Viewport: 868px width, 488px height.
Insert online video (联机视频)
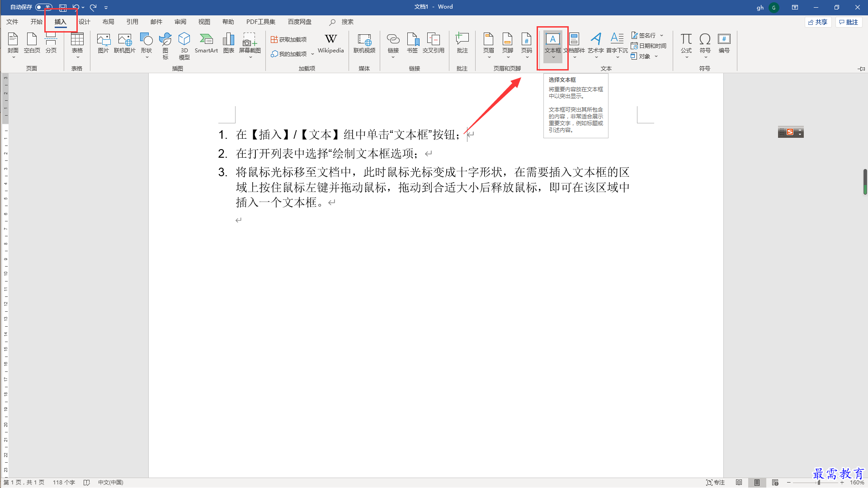point(364,44)
